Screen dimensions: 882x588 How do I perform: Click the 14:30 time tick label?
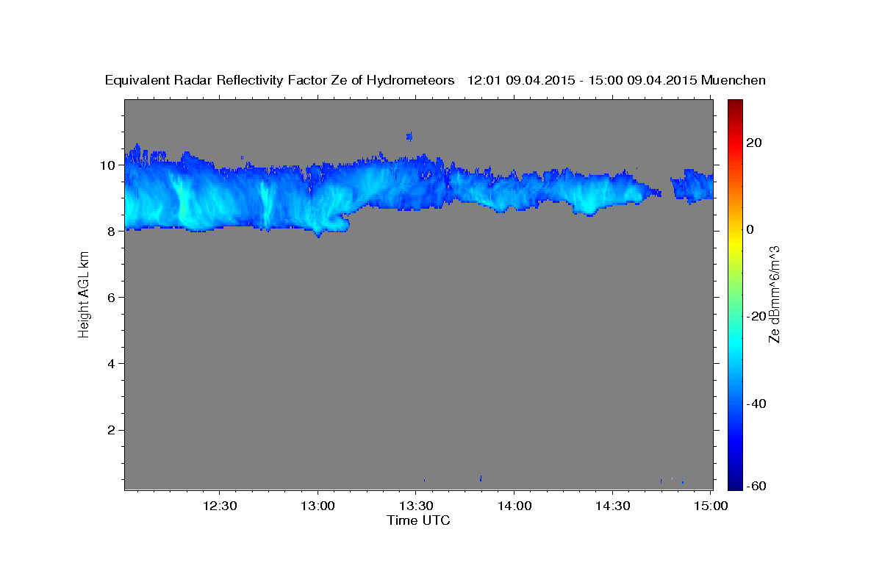[613, 506]
